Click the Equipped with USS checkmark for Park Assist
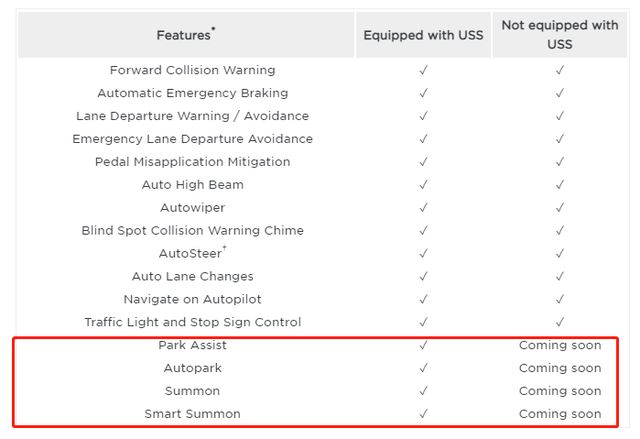The image size is (640, 439). tap(424, 345)
